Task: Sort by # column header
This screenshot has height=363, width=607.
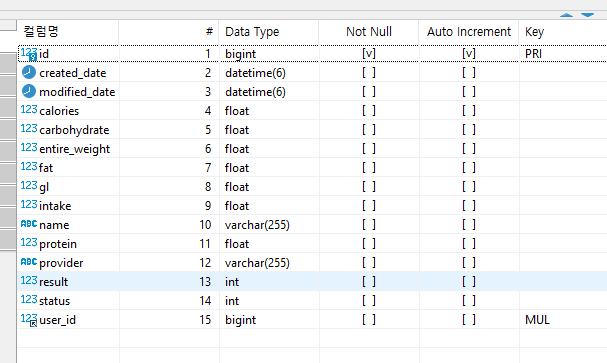Action: click(169, 32)
